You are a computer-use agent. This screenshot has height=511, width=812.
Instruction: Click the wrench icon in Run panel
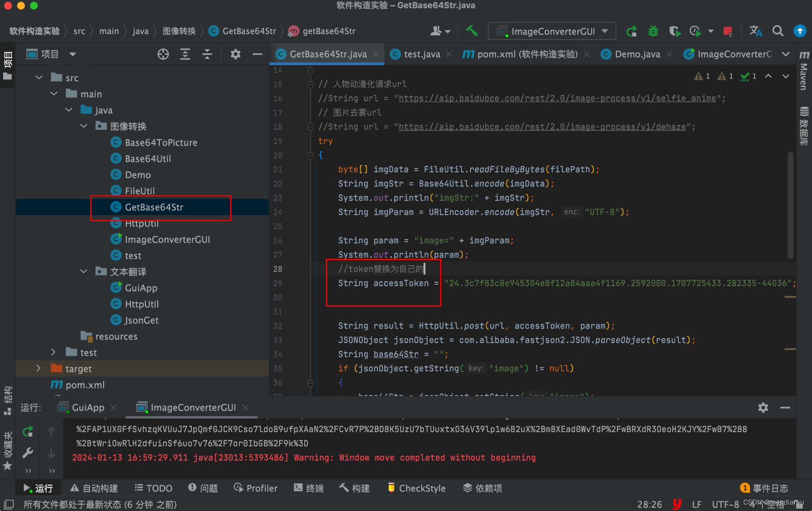[28, 453]
